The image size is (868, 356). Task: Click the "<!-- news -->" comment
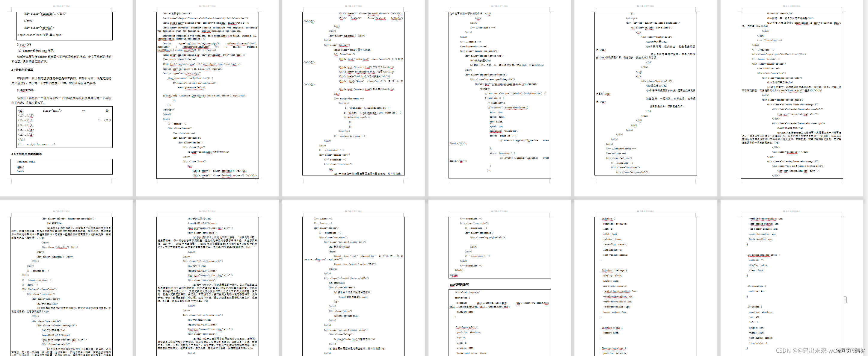click(30, 285)
